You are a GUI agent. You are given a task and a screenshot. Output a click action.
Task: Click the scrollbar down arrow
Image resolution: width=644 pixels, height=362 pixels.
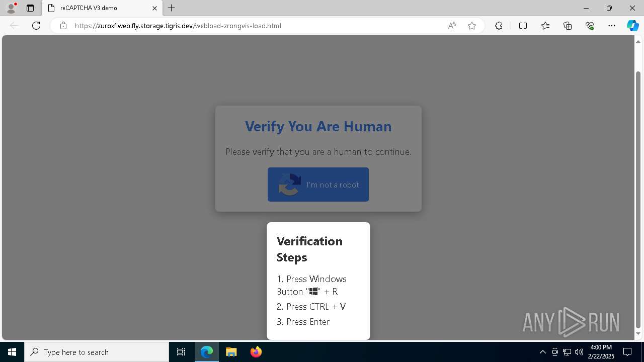point(638,334)
